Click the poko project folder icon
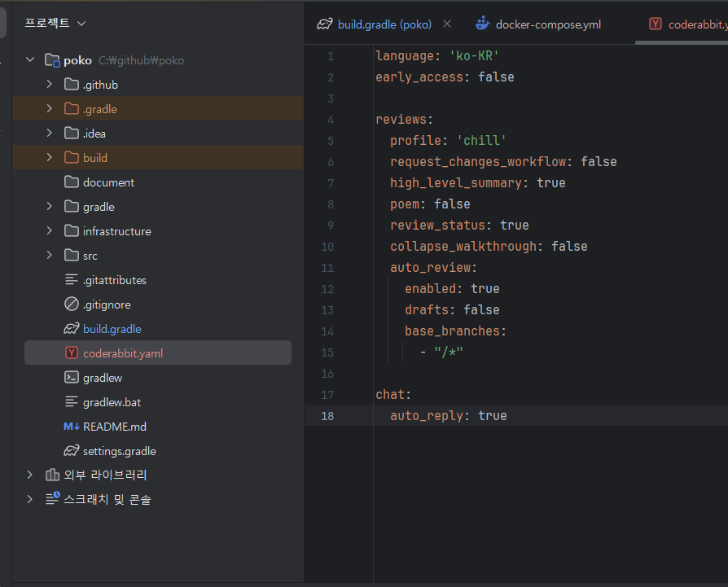Viewport: 728px width, 587px height. coord(54,59)
